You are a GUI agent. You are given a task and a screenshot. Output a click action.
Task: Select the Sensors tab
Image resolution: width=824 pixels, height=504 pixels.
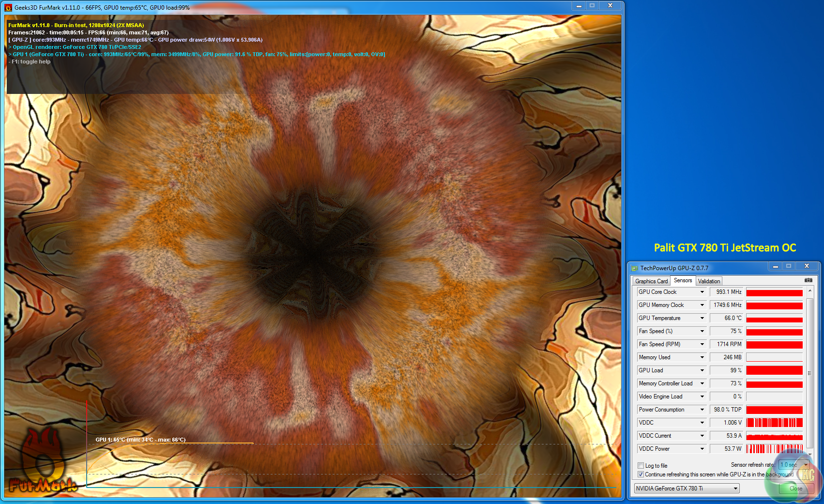(683, 280)
